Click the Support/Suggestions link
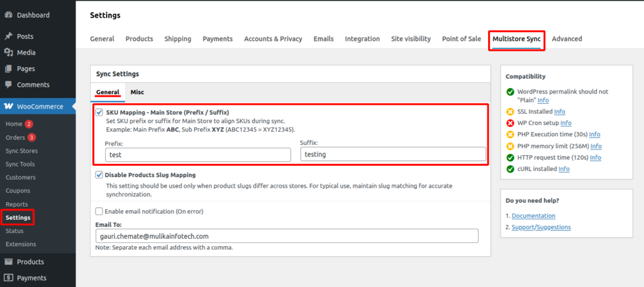Viewport: 644px width, 287px height. (541, 227)
